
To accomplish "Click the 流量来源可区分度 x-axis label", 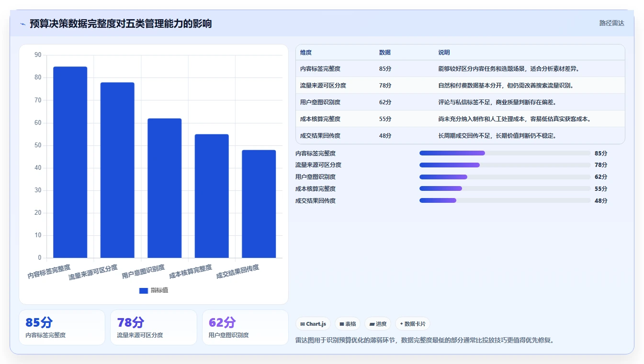I will click(93, 272).
